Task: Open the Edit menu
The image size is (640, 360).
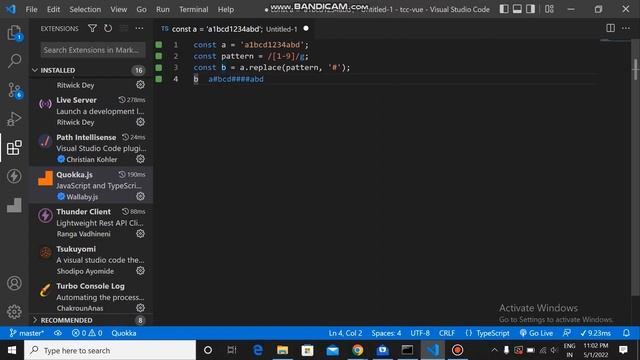Action: 53,9
